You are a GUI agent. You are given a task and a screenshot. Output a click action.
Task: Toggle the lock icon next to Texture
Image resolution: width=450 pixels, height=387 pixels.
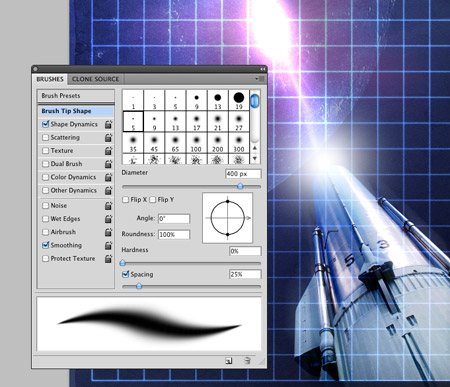pyautogui.click(x=108, y=151)
